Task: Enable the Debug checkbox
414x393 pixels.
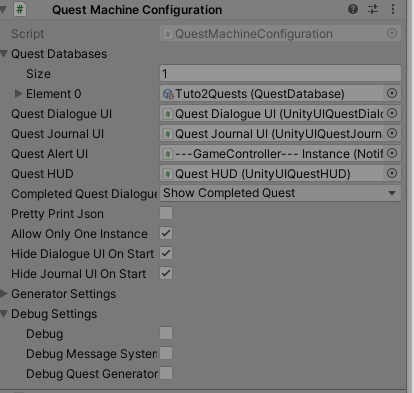Action: tap(166, 333)
